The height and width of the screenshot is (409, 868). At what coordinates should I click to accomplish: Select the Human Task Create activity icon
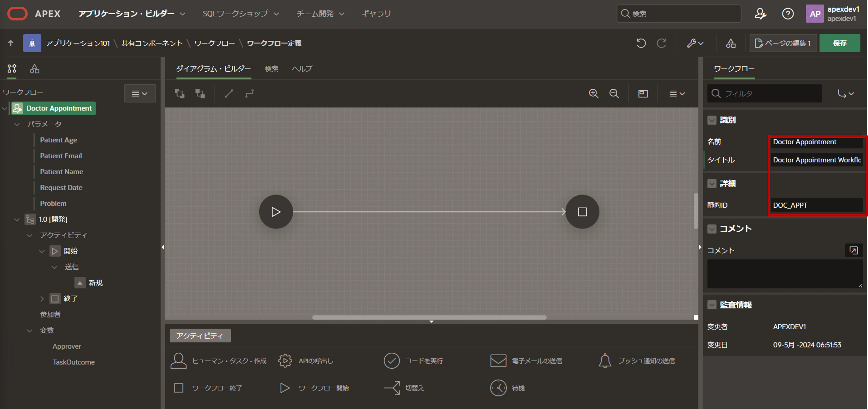[178, 361]
